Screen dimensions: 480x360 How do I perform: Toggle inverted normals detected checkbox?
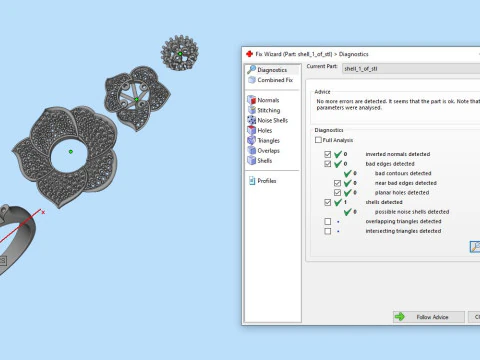pos(328,154)
